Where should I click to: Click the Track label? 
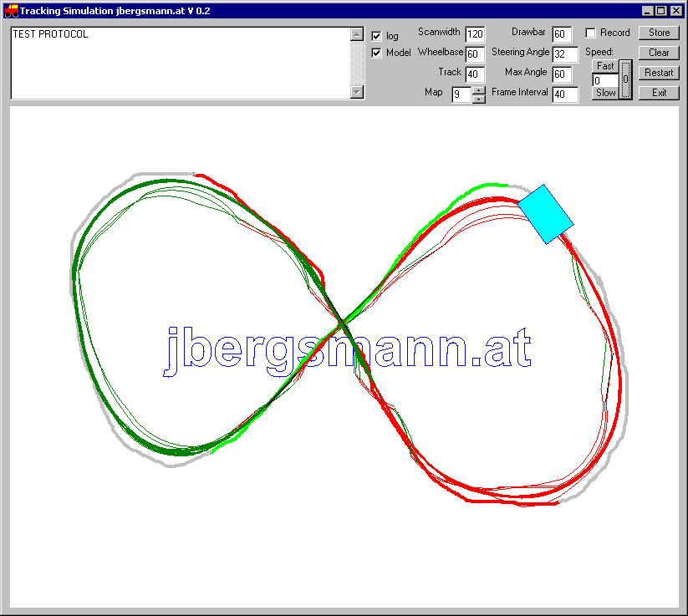click(450, 72)
